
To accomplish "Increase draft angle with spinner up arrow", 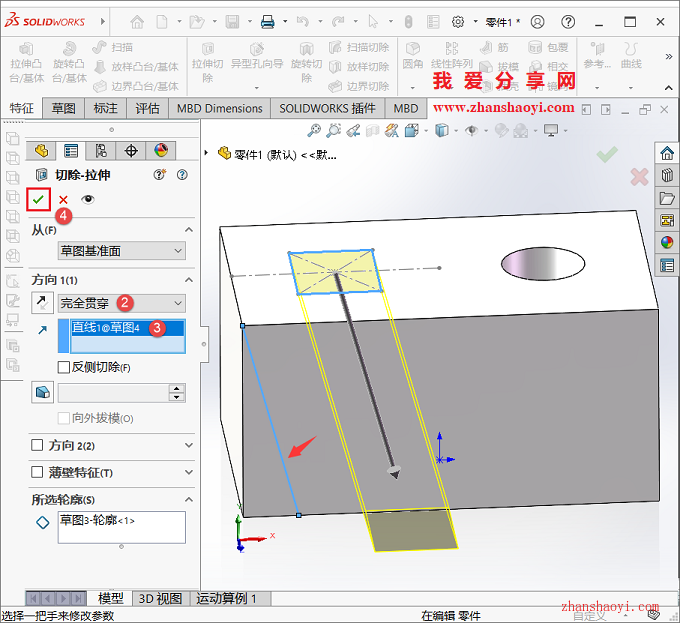I will (x=177, y=388).
